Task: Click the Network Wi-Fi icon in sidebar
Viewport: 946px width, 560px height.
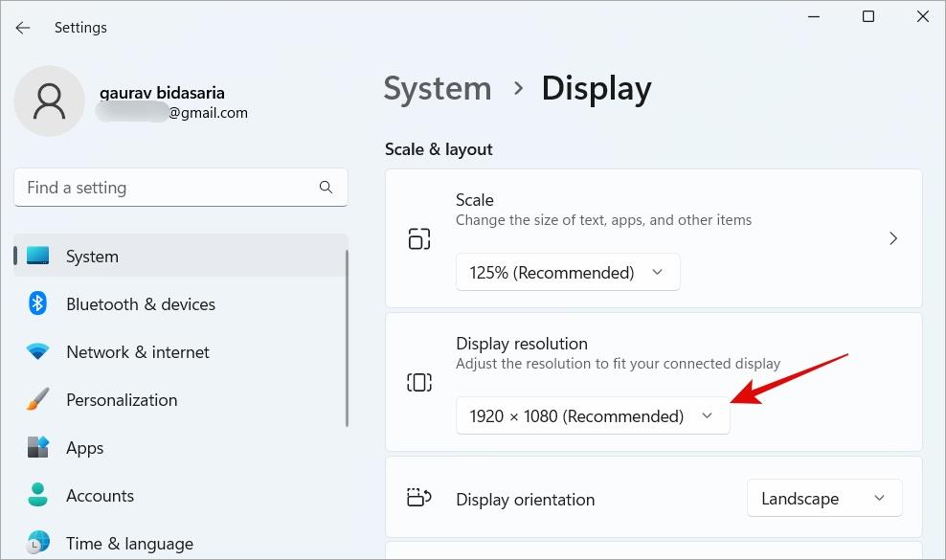Action: click(x=38, y=351)
